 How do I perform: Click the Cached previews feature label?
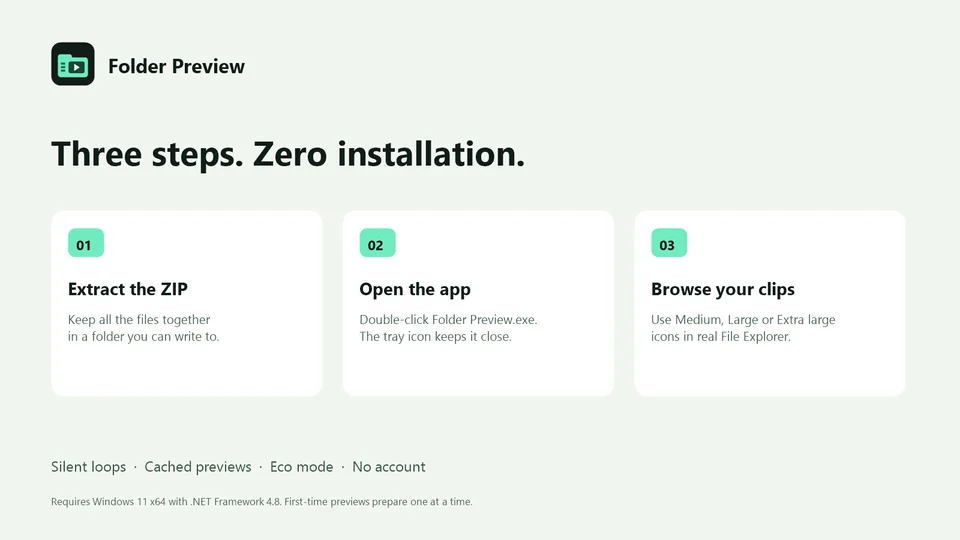tap(198, 467)
